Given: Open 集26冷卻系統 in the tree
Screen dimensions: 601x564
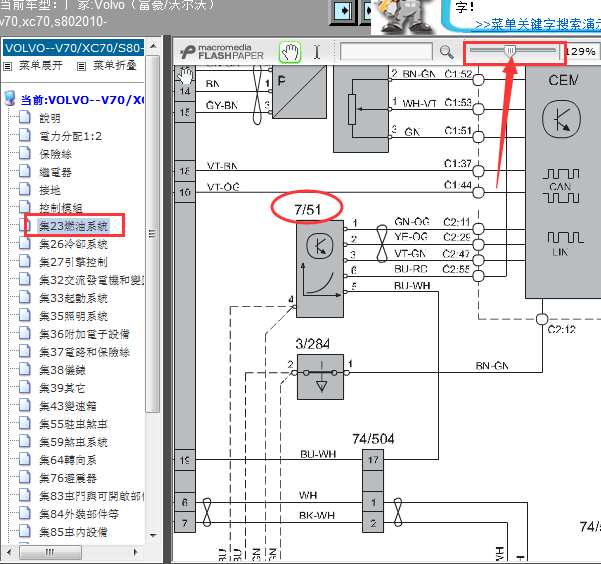Looking at the screenshot, I should (x=74, y=244).
